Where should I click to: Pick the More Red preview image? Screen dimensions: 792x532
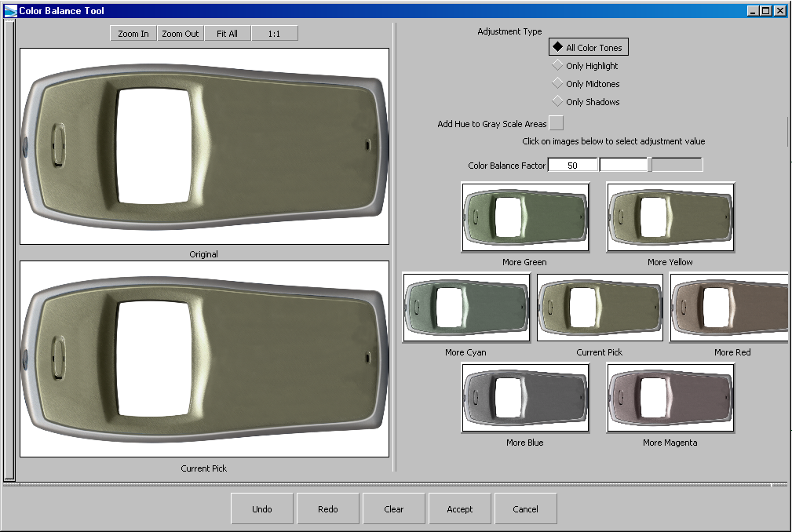pyautogui.click(x=730, y=308)
